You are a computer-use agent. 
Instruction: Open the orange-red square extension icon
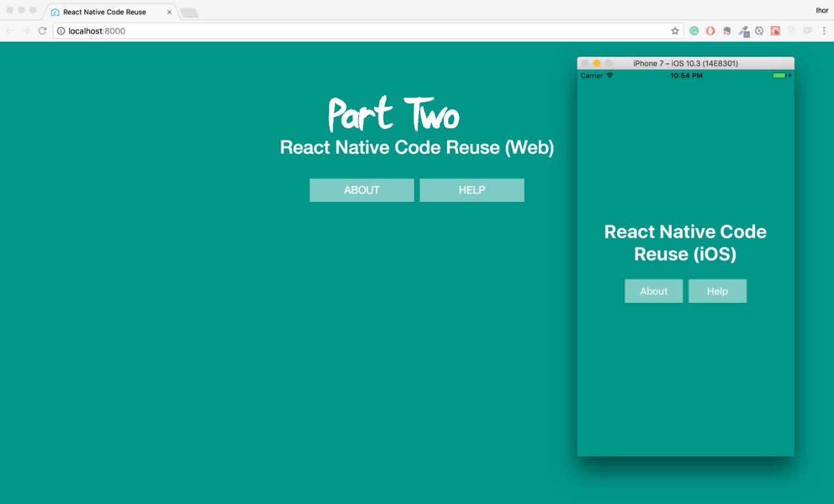tap(775, 31)
